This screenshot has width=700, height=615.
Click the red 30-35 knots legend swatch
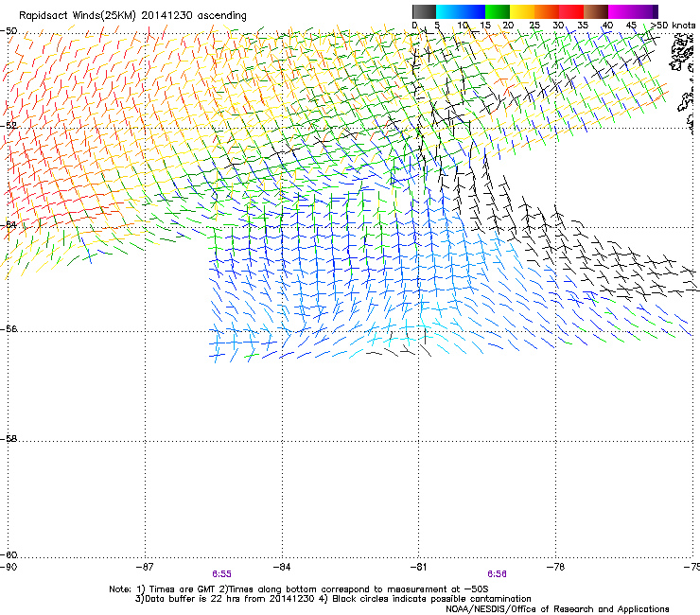571,11
